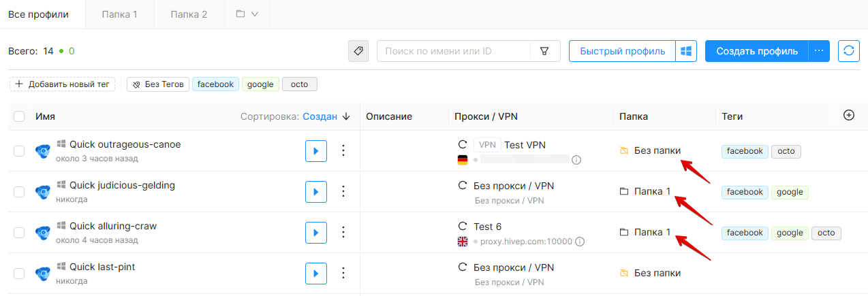868x296 pixels.
Task: Check the Quick outrageous-canoe checkbox
Action: click(x=19, y=151)
